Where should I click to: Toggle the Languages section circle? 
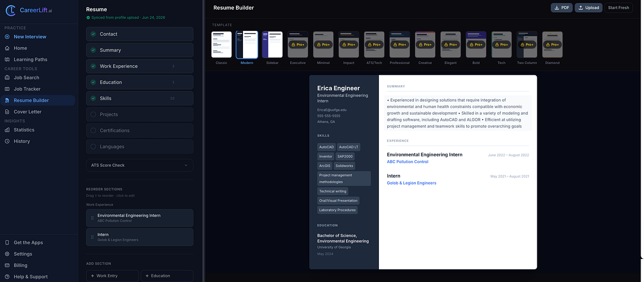[93, 147]
